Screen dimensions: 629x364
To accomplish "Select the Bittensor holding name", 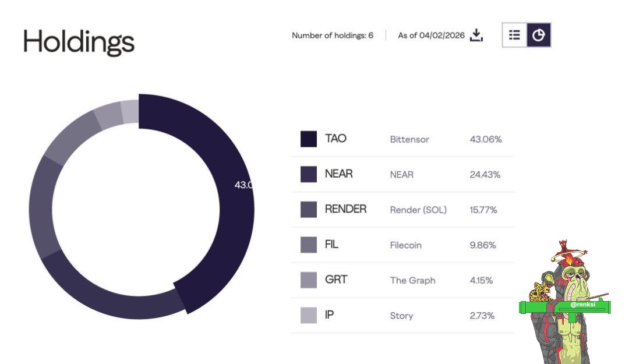I will [409, 140].
